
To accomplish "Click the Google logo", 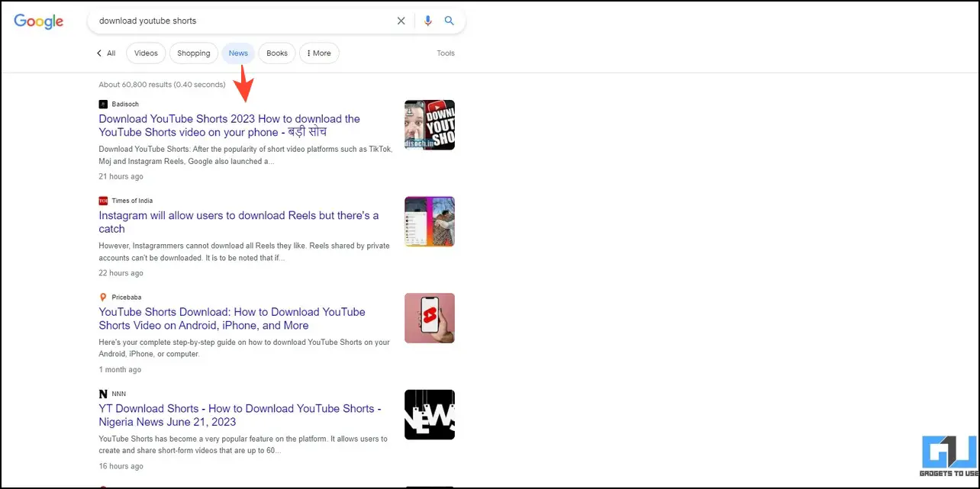I will coord(39,21).
